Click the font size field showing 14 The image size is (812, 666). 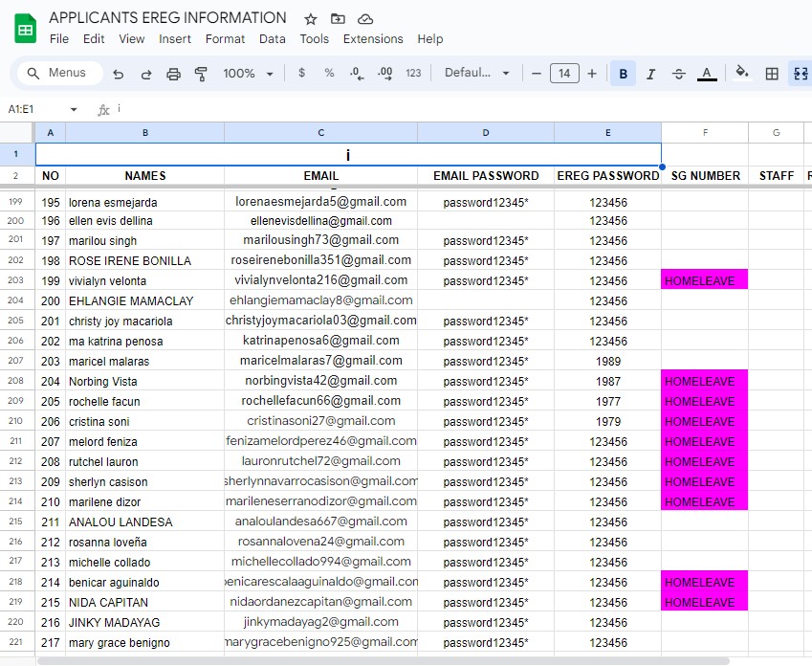(564, 74)
